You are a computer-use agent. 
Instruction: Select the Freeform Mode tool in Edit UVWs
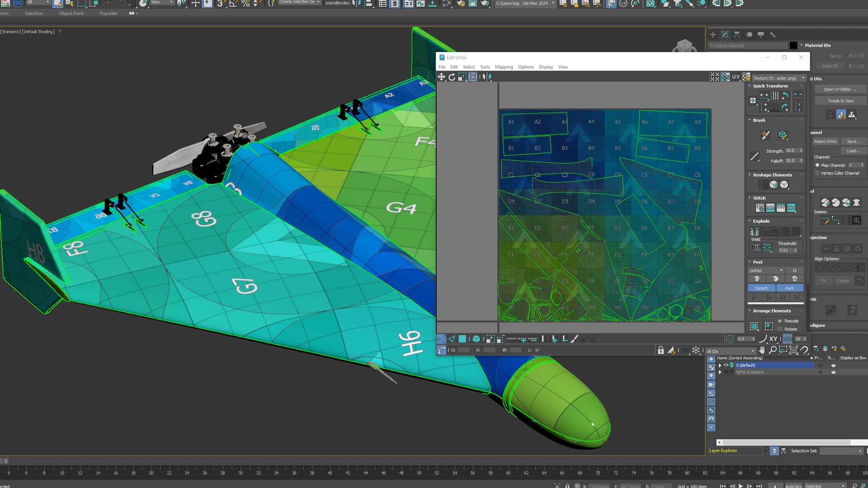473,77
